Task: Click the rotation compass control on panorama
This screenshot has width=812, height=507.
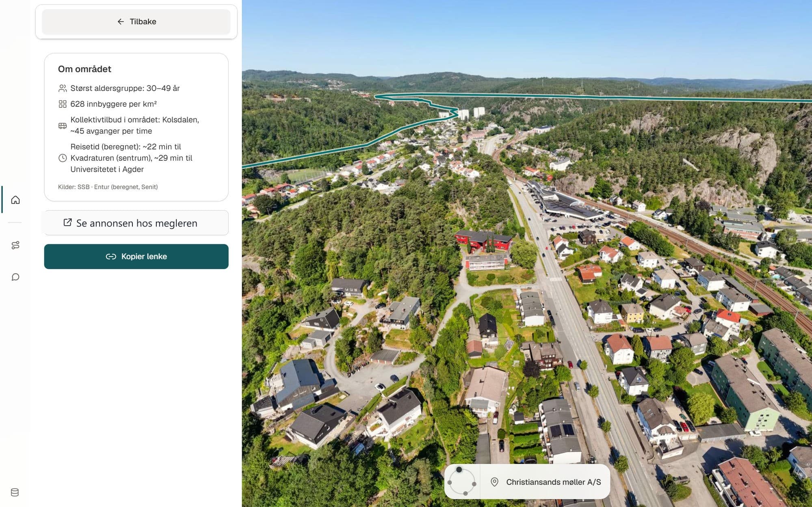Action: coord(462,482)
